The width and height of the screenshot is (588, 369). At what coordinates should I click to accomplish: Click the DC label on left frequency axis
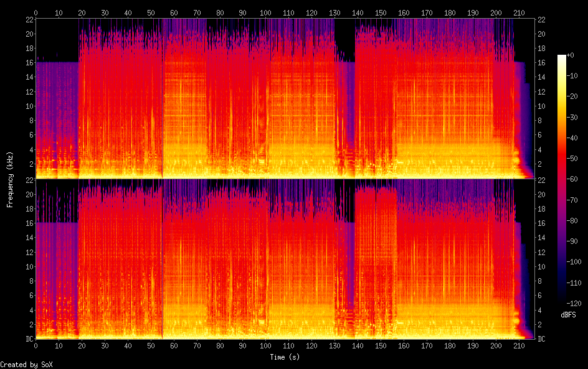pos(28,339)
